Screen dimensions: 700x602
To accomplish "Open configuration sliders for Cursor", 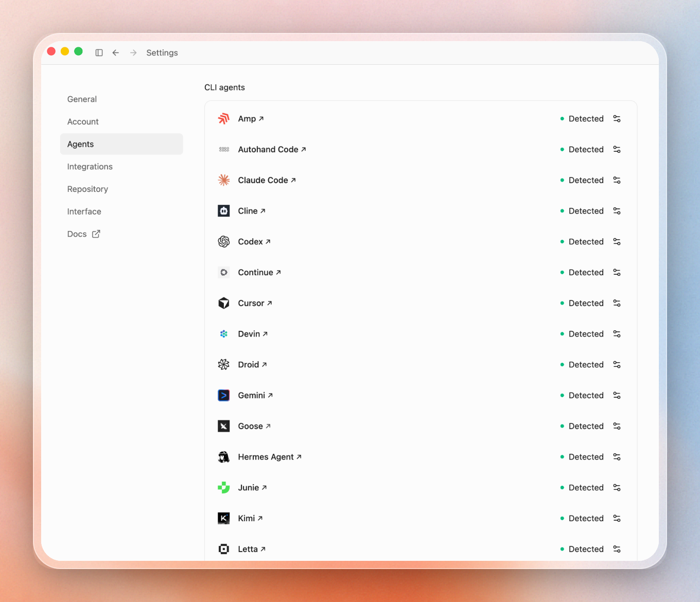I will (617, 303).
